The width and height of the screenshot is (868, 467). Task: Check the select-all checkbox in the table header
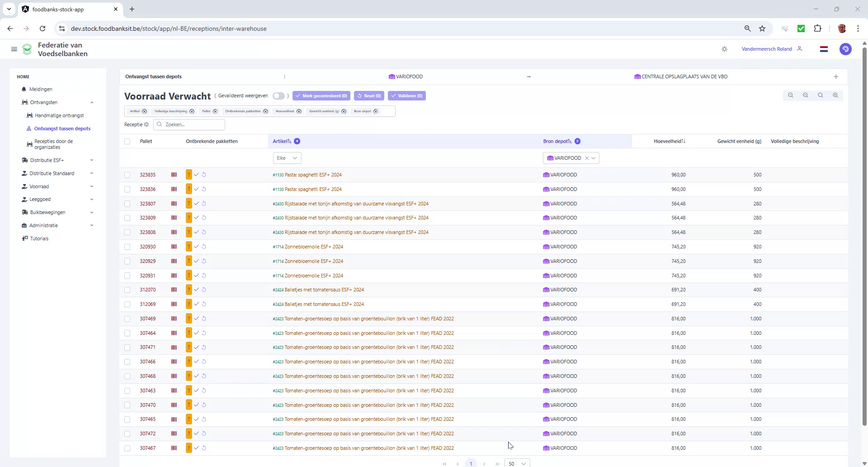[x=127, y=141]
